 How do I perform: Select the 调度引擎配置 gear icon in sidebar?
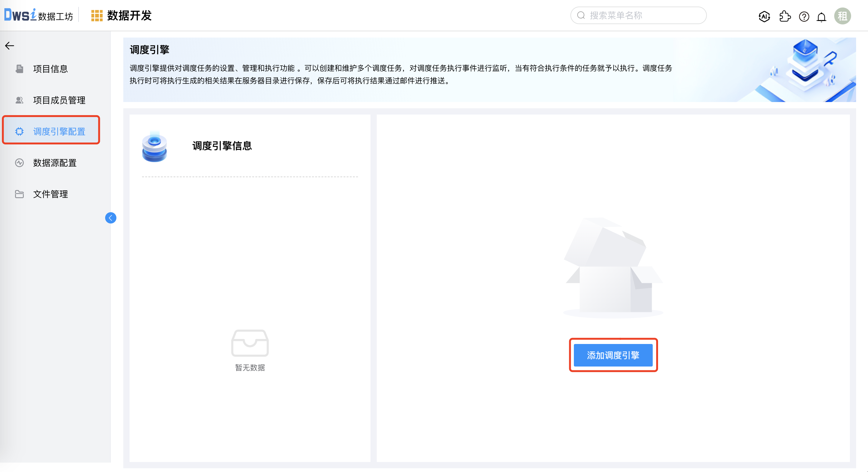click(x=19, y=131)
